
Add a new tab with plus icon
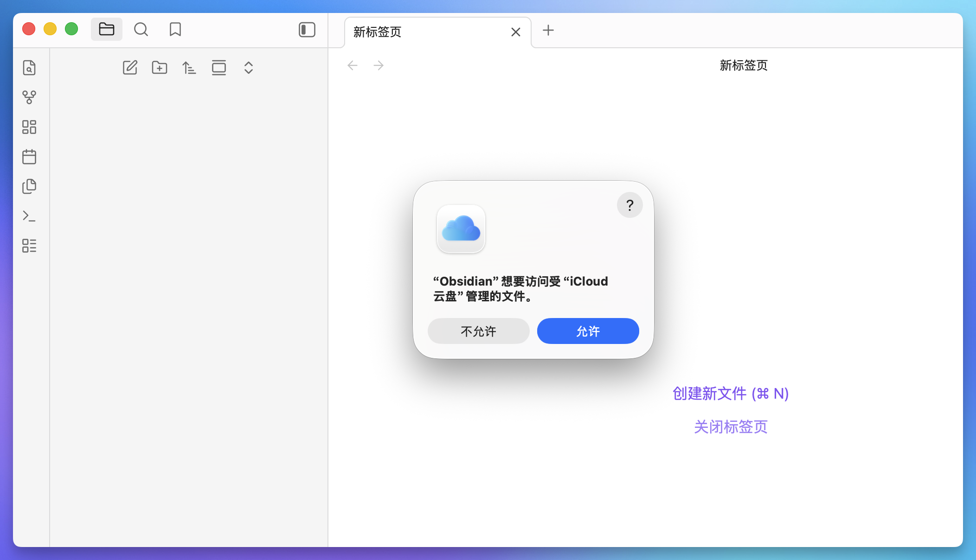(x=548, y=30)
